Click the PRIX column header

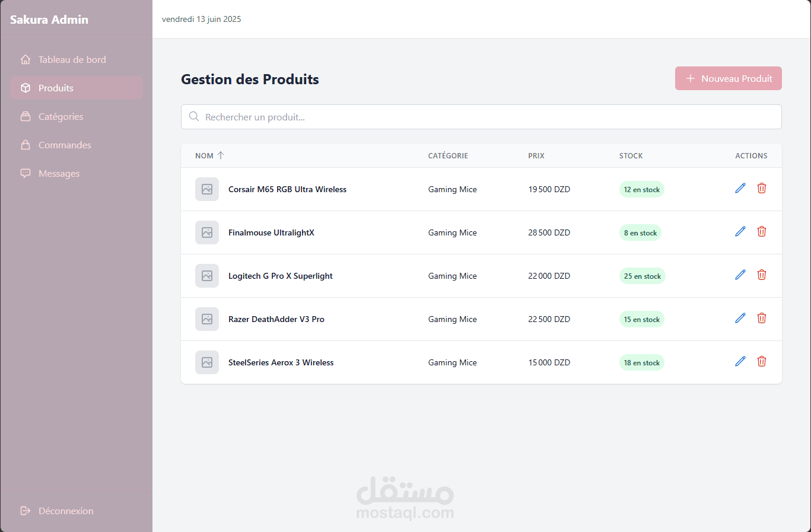click(x=536, y=155)
